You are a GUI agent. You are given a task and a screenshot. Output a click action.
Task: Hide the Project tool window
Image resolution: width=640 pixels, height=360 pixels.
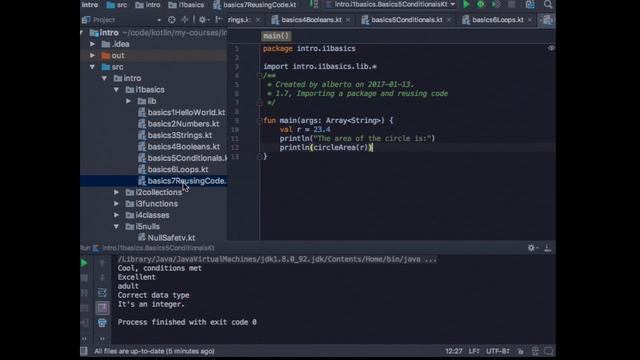pos(218,20)
